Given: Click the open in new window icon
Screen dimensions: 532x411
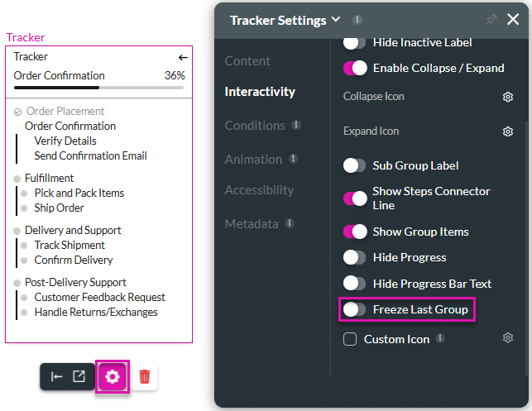Looking at the screenshot, I should click(79, 376).
